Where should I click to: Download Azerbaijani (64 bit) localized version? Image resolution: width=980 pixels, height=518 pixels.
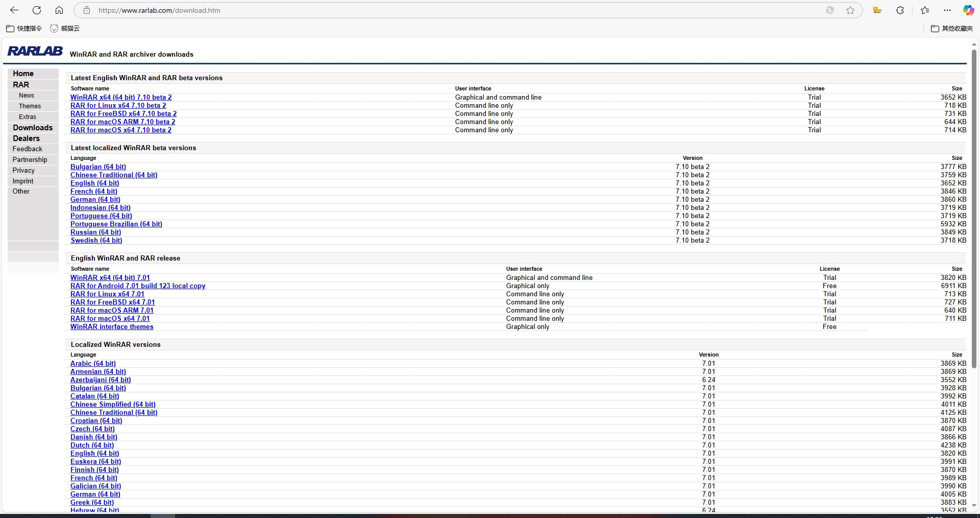tap(101, 380)
